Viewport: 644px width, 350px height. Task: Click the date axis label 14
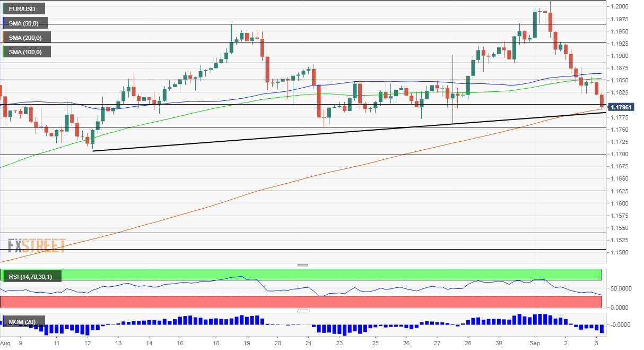pyautogui.click(x=149, y=343)
